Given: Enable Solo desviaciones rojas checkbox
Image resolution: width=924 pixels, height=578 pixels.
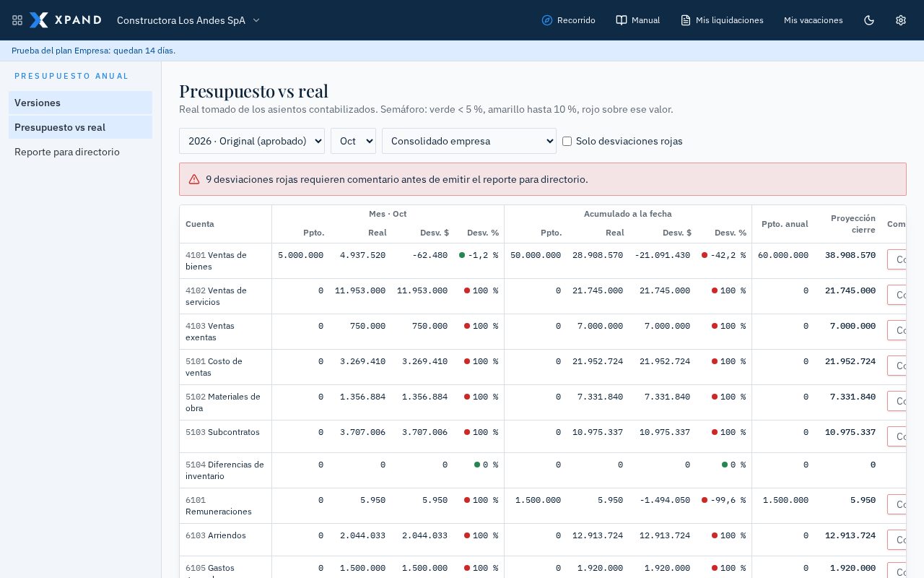Looking at the screenshot, I should 567,141.
